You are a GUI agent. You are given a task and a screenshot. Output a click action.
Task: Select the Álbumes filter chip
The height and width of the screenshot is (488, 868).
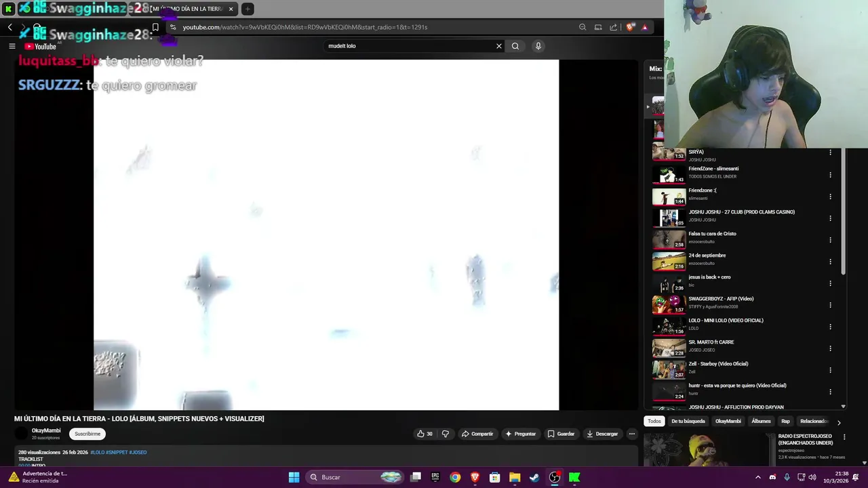pos(761,421)
